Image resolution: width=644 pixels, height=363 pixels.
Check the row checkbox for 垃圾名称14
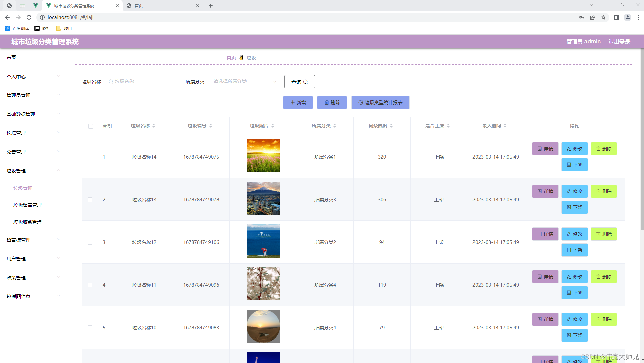click(90, 157)
